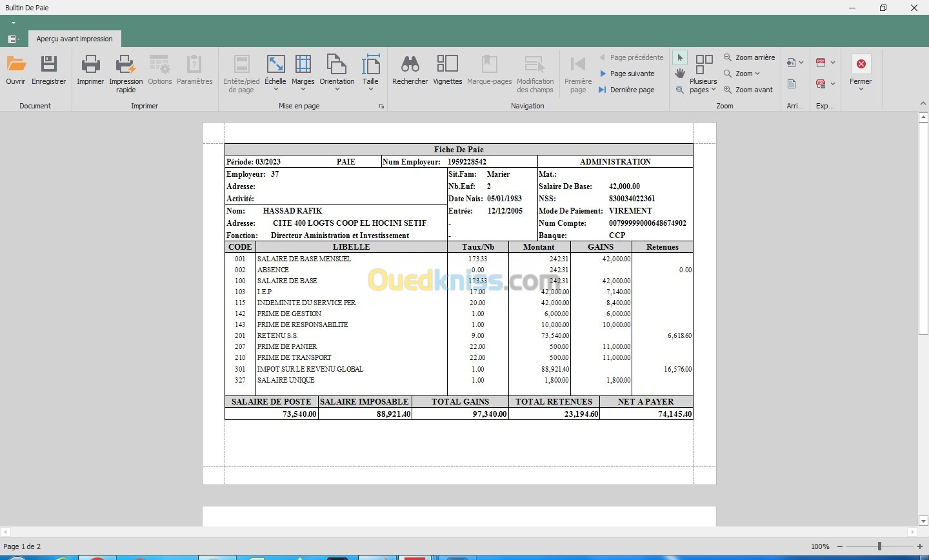929x560 pixels.
Task: Select the pointer cursor tool
Action: pos(680,57)
